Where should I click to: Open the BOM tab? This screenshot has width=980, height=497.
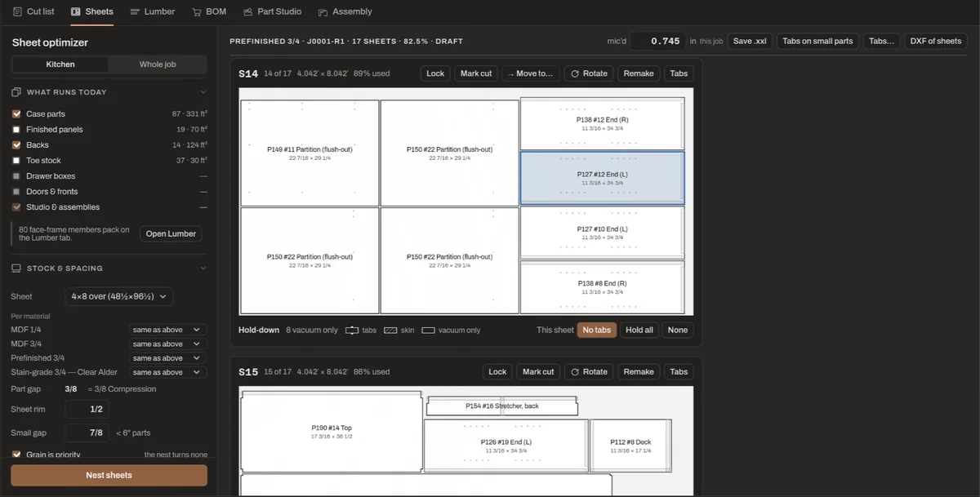[x=209, y=11]
